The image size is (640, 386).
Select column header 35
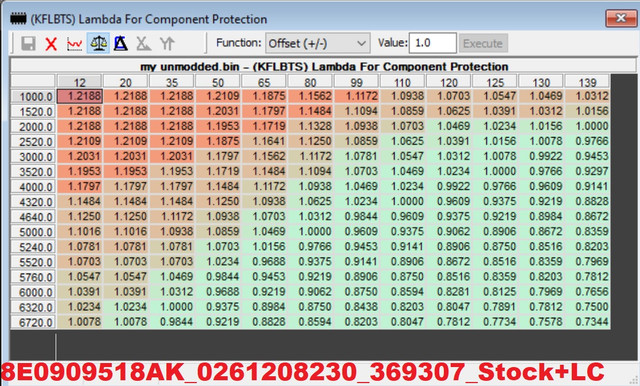172,82
